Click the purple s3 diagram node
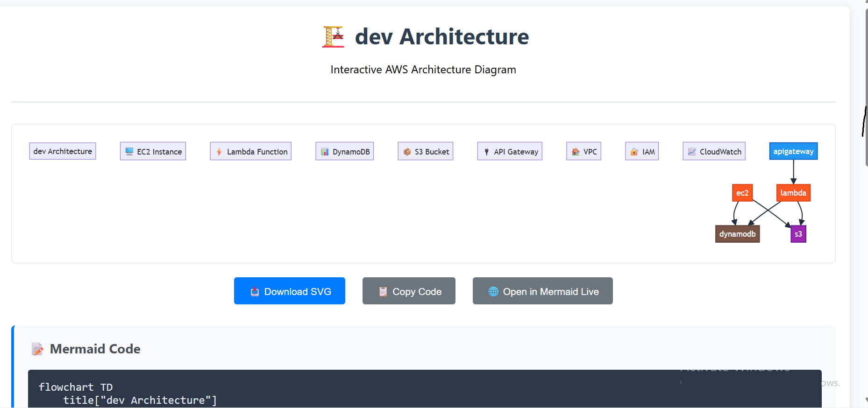This screenshot has height=408, width=868. click(798, 234)
